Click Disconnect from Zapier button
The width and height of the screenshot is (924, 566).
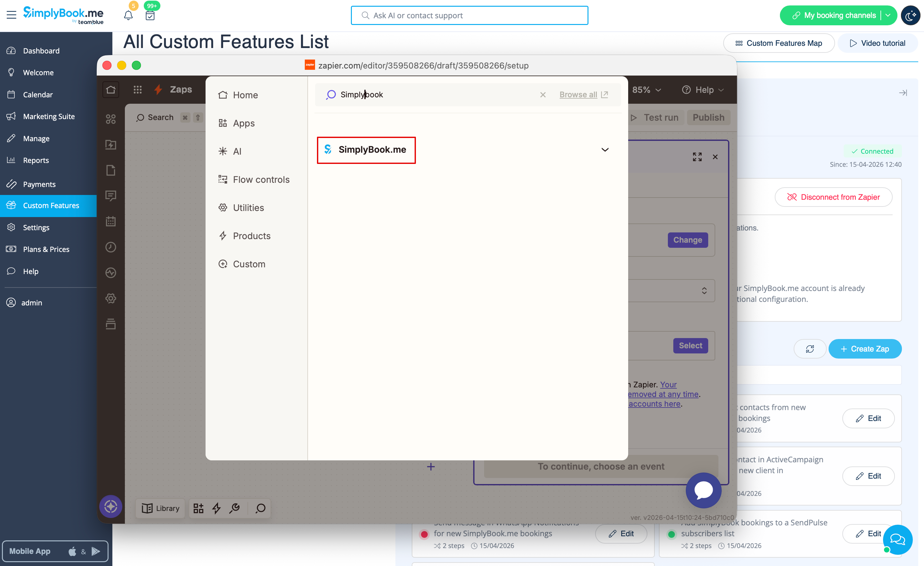coord(833,197)
